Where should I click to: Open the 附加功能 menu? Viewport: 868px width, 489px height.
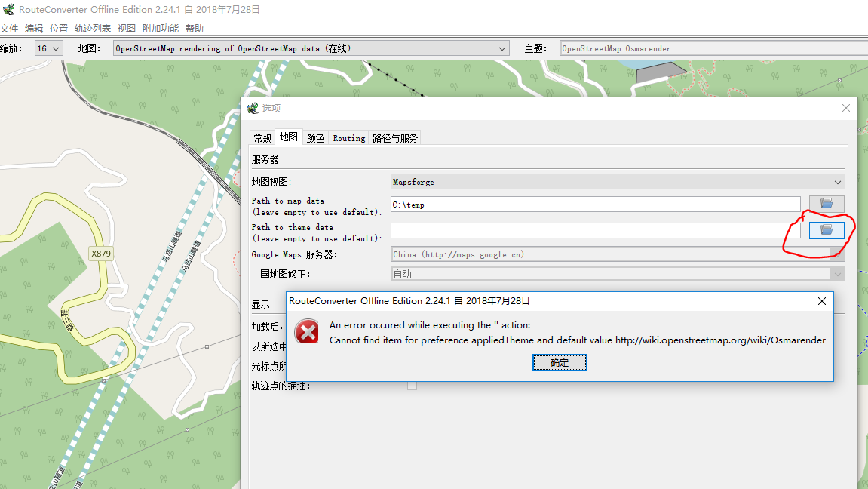tap(161, 29)
